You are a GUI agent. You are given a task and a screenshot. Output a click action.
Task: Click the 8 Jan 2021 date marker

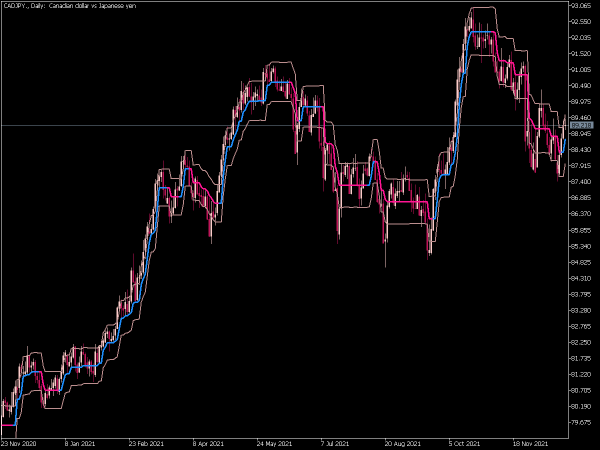click(79, 444)
